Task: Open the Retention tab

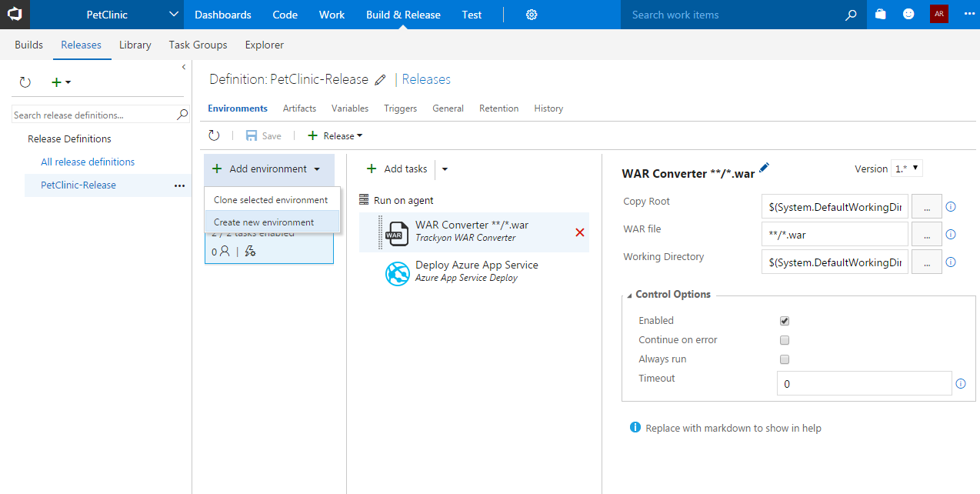Action: point(499,108)
